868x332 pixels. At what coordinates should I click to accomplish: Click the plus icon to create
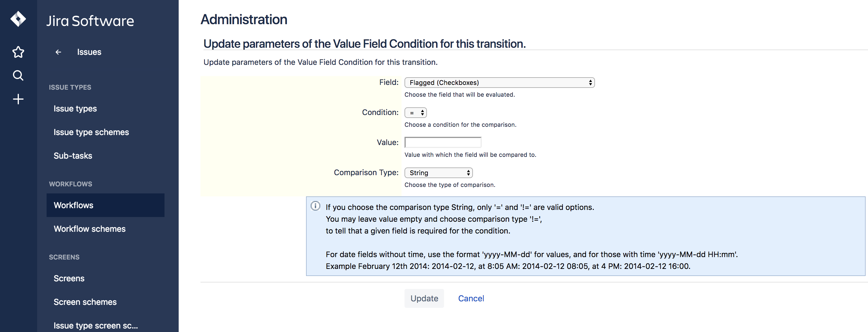point(18,99)
